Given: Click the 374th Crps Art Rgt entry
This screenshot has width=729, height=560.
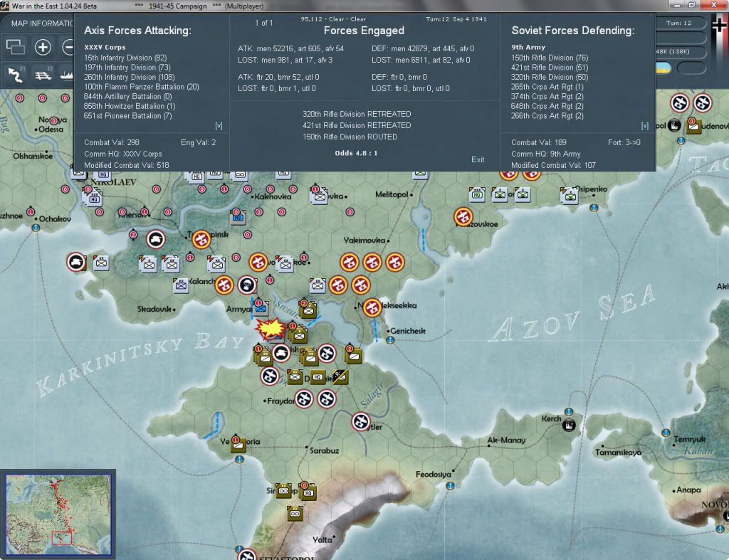Looking at the screenshot, I should tap(547, 97).
